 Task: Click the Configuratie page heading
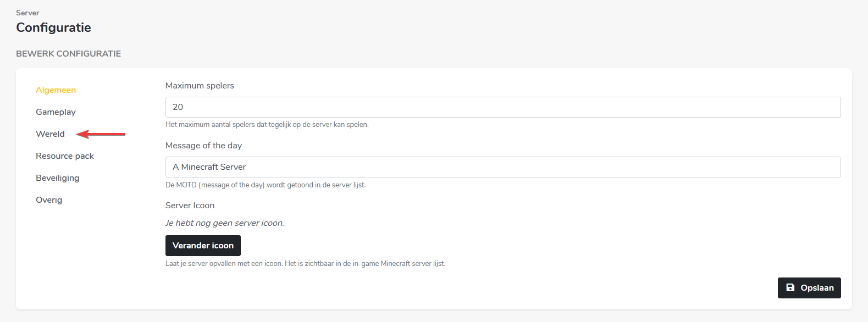coord(53,27)
